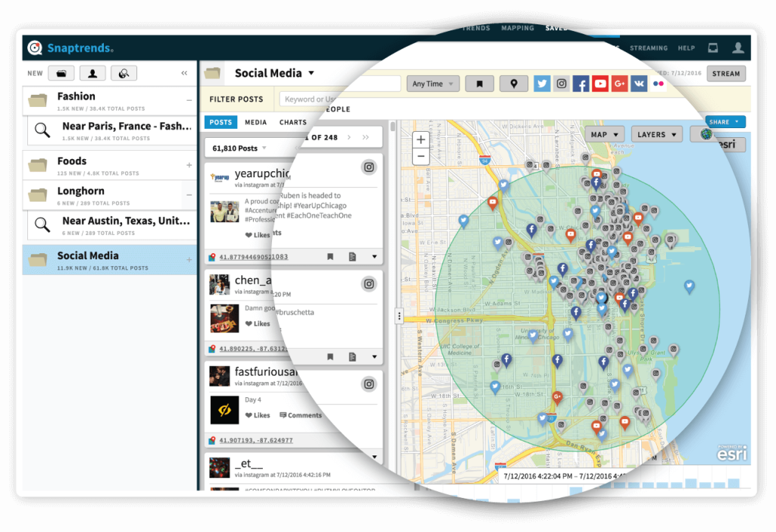Create a new folder with the folder icon button

point(61,74)
